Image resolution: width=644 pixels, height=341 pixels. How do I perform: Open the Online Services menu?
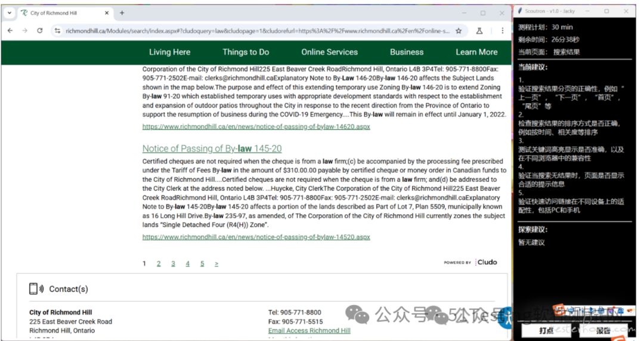(329, 52)
